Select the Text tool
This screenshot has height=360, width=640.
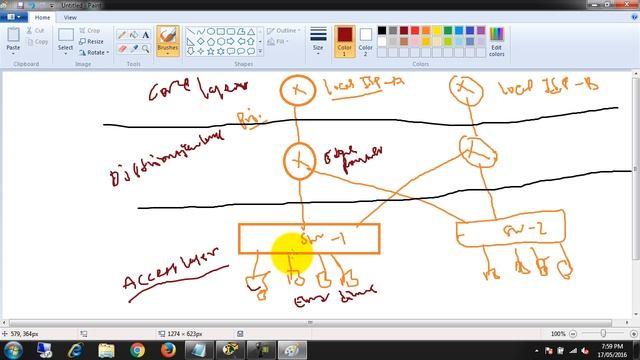[x=145, y=35]
